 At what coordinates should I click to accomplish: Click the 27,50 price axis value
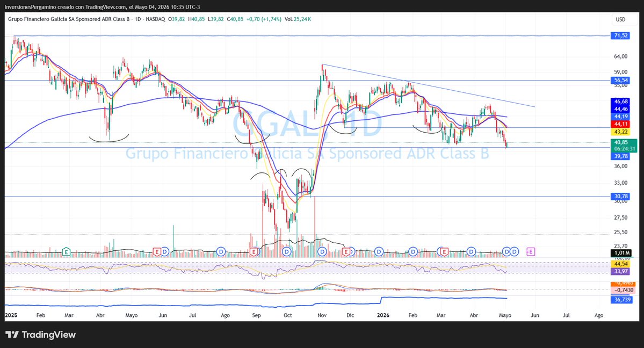coord(620,218)
